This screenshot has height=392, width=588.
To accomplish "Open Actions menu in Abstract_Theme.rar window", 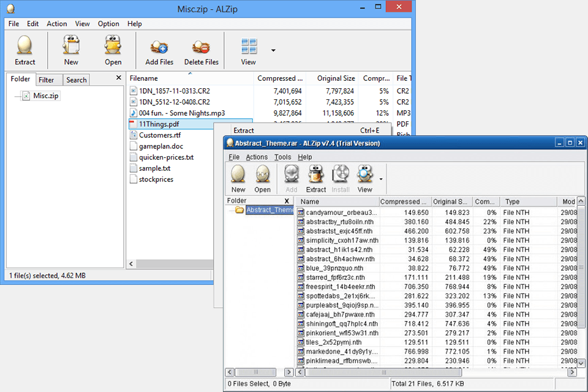I will (257, 157).
